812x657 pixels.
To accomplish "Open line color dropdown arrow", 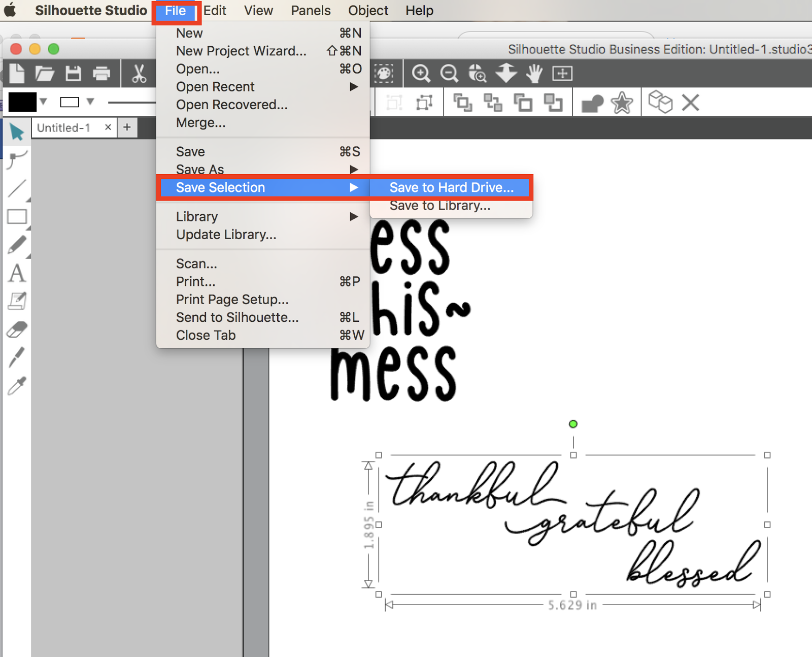I will pos(90,102).
